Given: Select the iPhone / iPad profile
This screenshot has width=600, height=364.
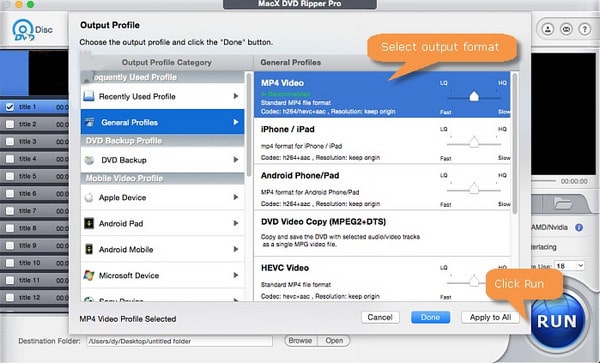Looking at the screenshot, I should pyautogui.click(x=382, y=141).
